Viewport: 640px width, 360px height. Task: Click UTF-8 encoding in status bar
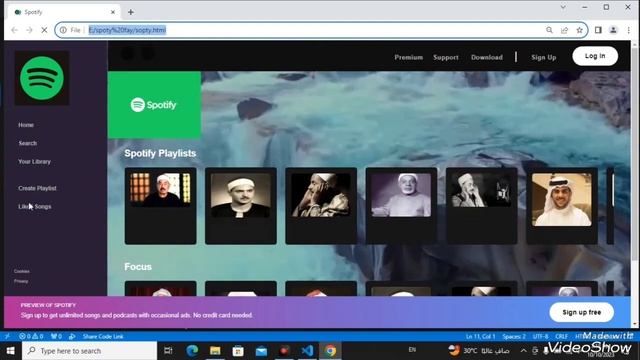pyautogui.click(x=540, y=336)
